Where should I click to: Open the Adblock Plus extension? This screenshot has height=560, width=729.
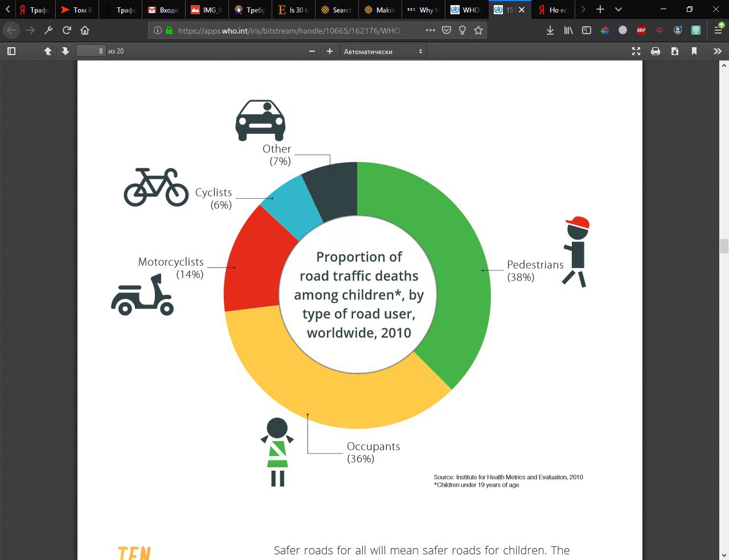pos(641,30)
